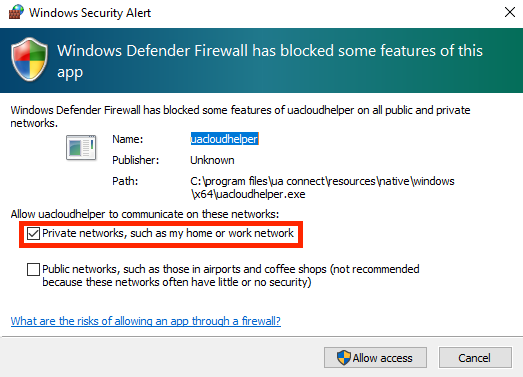Click the Unknown publisher value
This screenshot has height=377, width=523.
click(x=212, y=160)
